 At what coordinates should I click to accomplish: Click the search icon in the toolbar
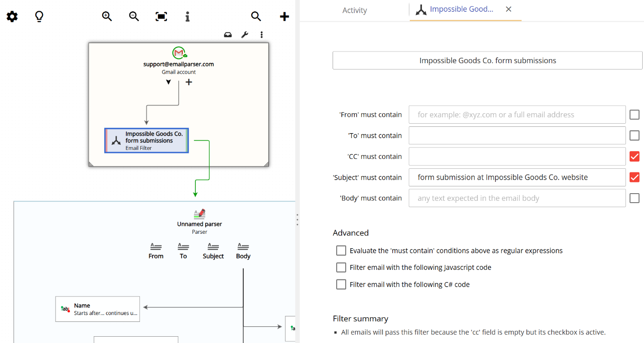(x=256, y=16)
